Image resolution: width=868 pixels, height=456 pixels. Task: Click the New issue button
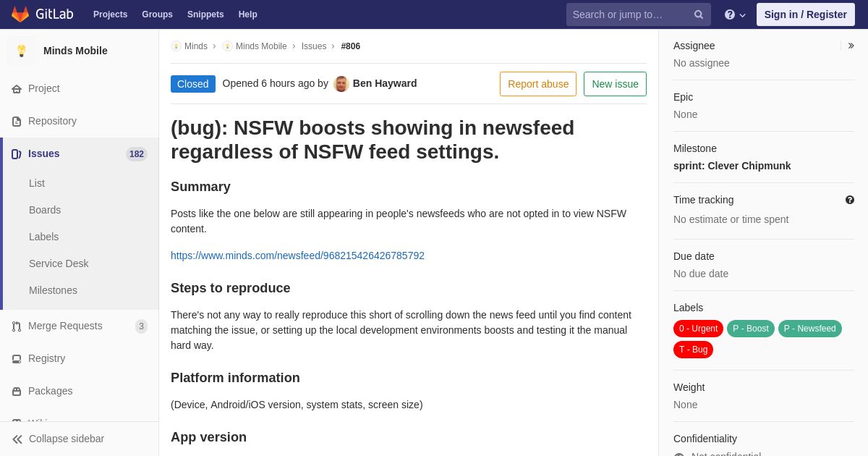[x=615, y=84]
